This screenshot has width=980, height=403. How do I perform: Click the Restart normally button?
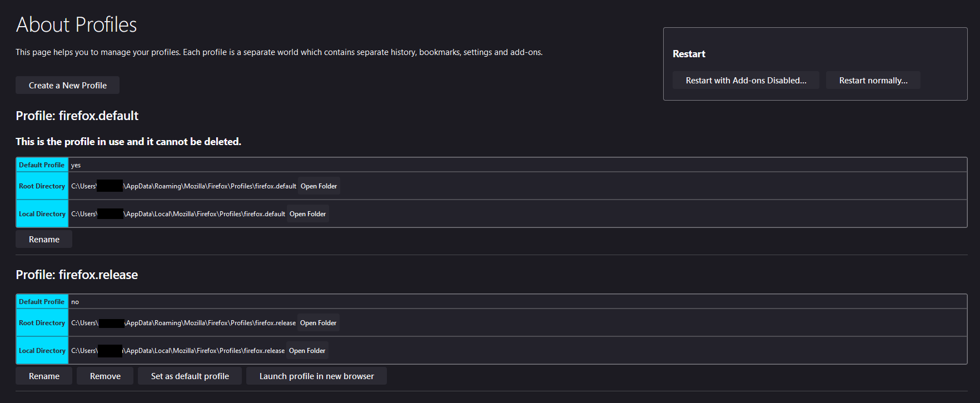click(873, 81)
